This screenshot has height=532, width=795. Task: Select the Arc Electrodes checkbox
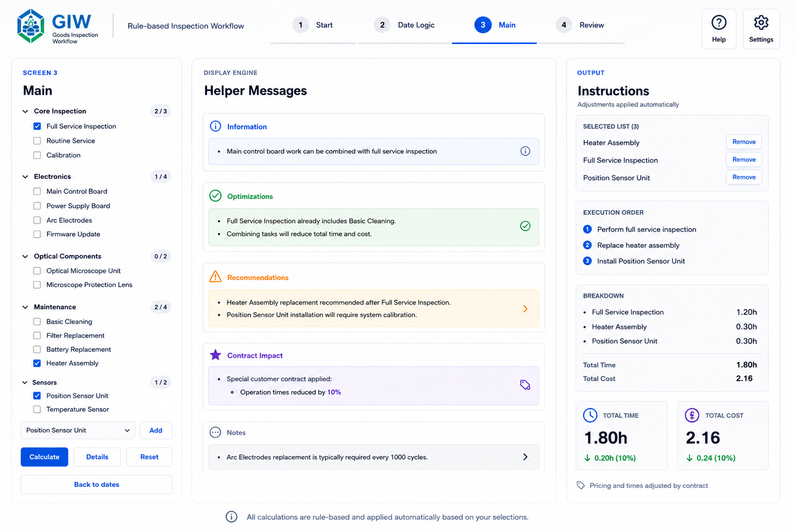(37, 220)
